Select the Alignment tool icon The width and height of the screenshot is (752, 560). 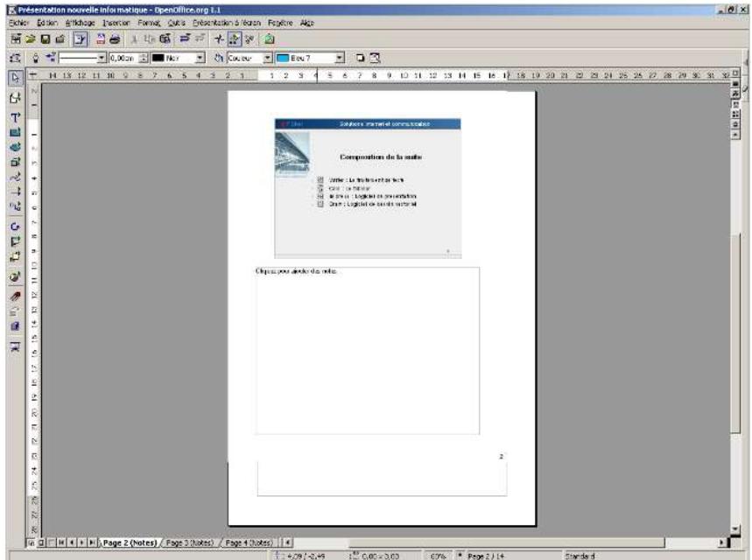(x=16, y=241)
